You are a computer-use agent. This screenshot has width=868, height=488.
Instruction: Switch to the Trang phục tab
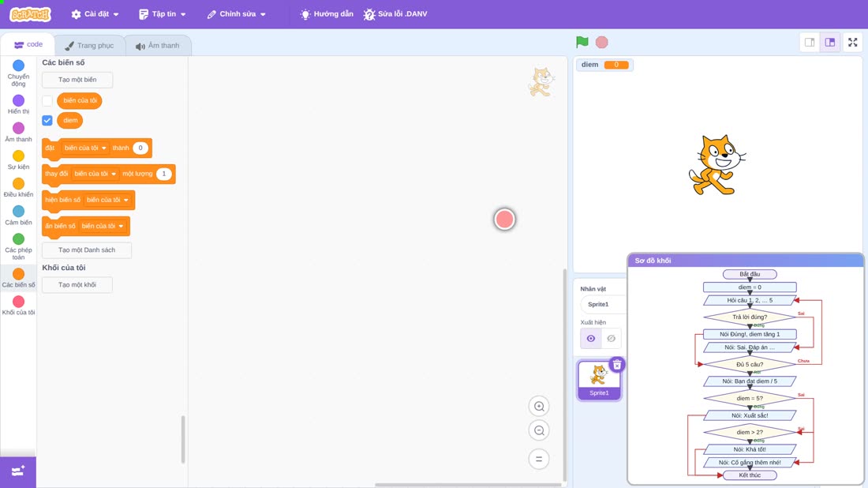(x=89, y=46)
